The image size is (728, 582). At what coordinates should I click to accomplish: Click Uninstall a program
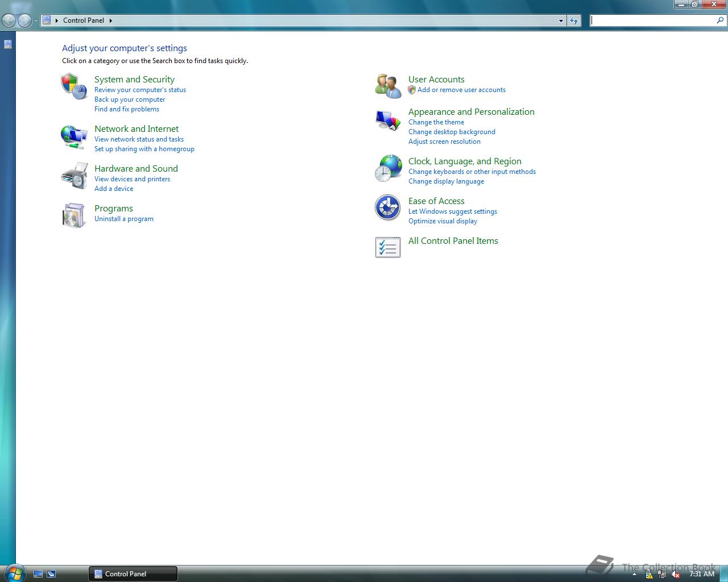point(124,219)
